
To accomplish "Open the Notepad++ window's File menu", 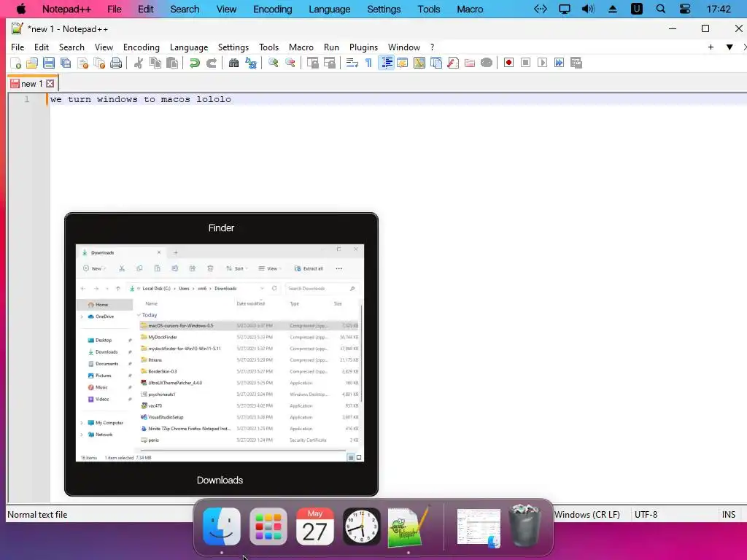I will 18,47.
